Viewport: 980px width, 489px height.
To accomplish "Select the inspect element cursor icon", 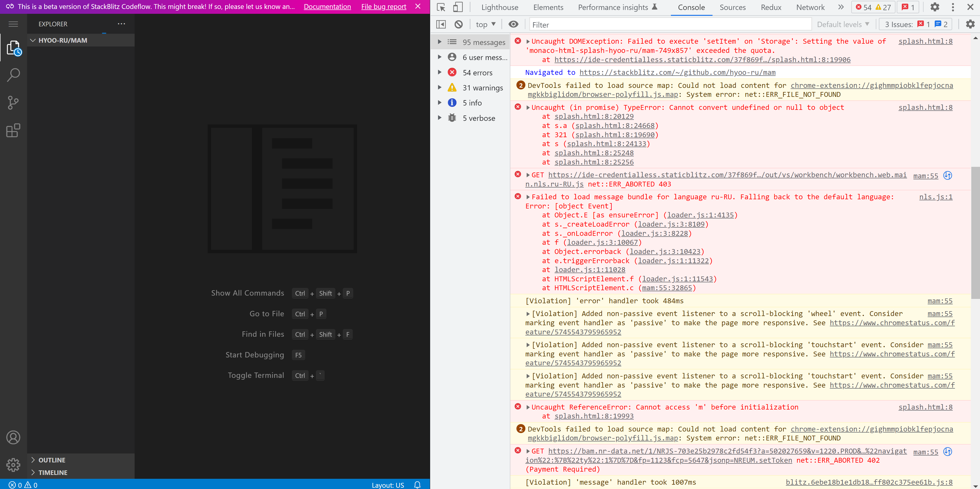I will tap(441, 7).
